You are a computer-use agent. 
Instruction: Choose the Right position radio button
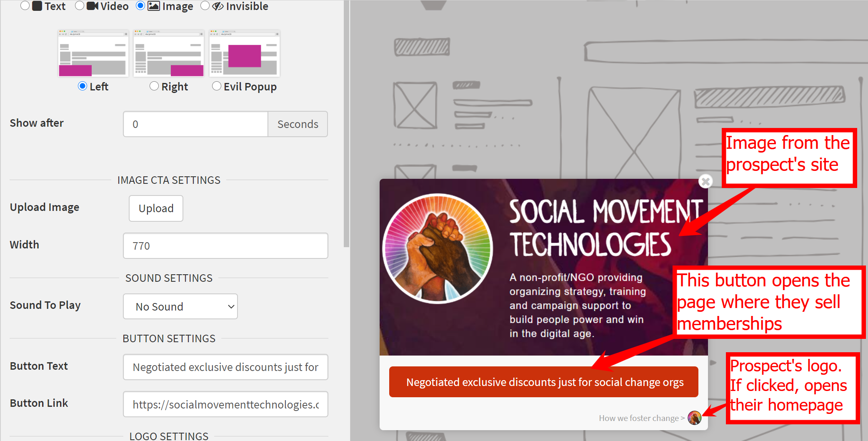coord(154,86)
